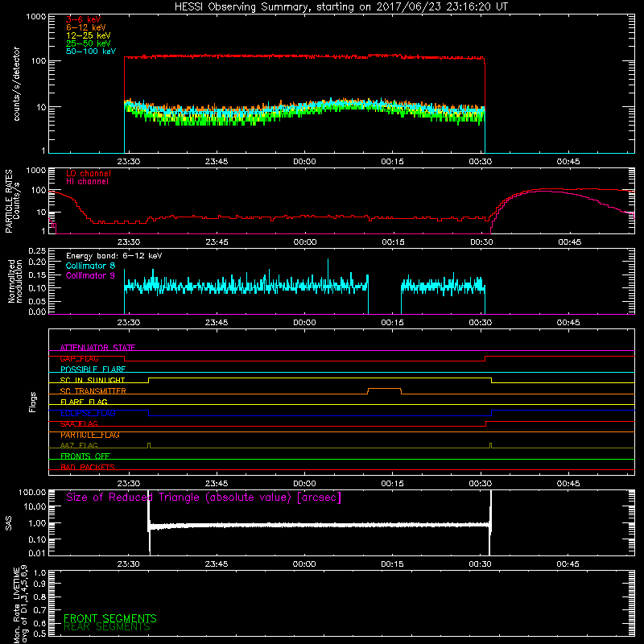Click the 00:15 tick label under Flags panel
Screen dimensions: 644x644
pos(392,484)
